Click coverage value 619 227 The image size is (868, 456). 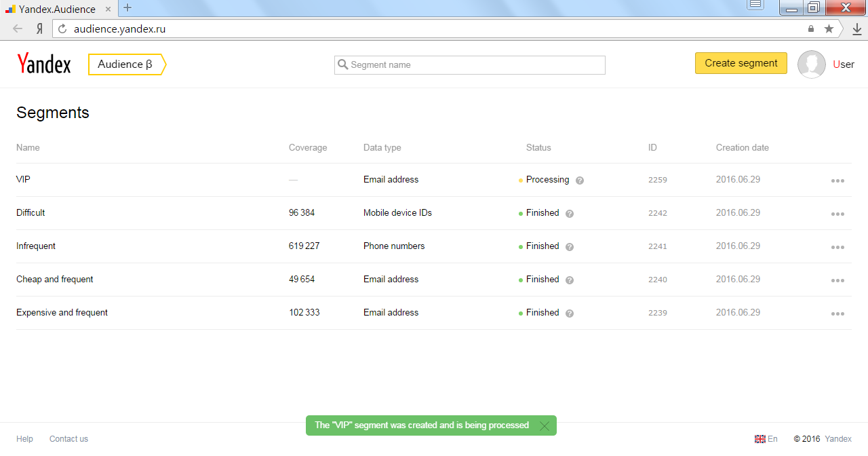(x=304, y=246)
